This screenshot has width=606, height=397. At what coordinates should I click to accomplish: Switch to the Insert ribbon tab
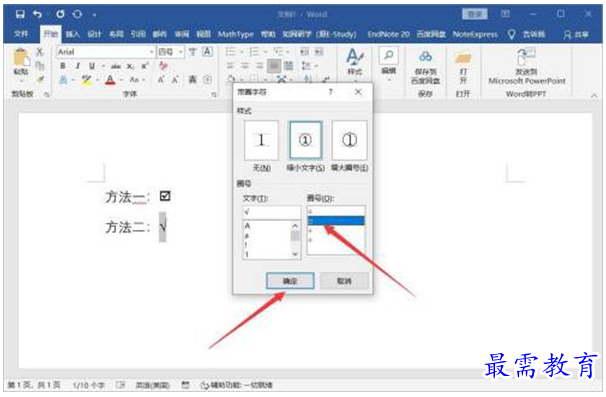72,34
